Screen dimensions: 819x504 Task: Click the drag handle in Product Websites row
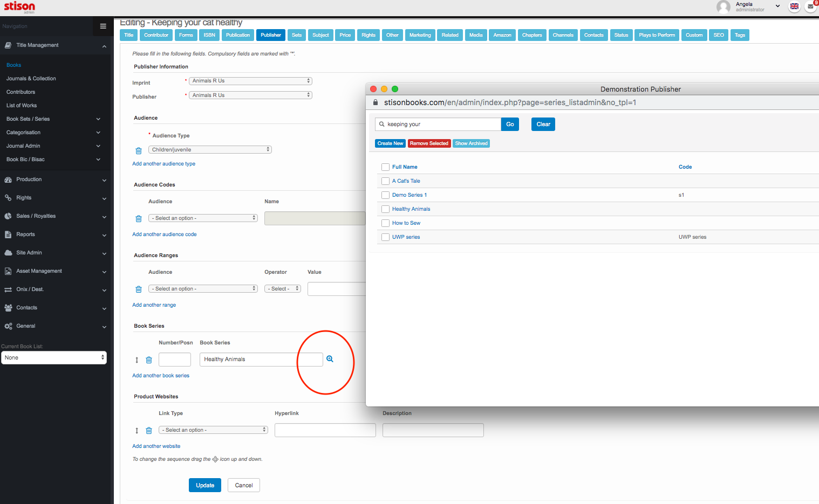pyautogui.click(x=136, y=431)
